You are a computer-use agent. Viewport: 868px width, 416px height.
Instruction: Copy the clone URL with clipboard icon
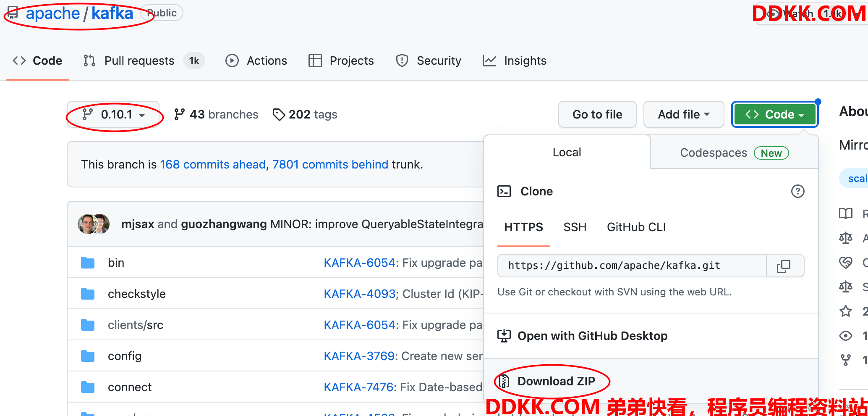(784, 266)
